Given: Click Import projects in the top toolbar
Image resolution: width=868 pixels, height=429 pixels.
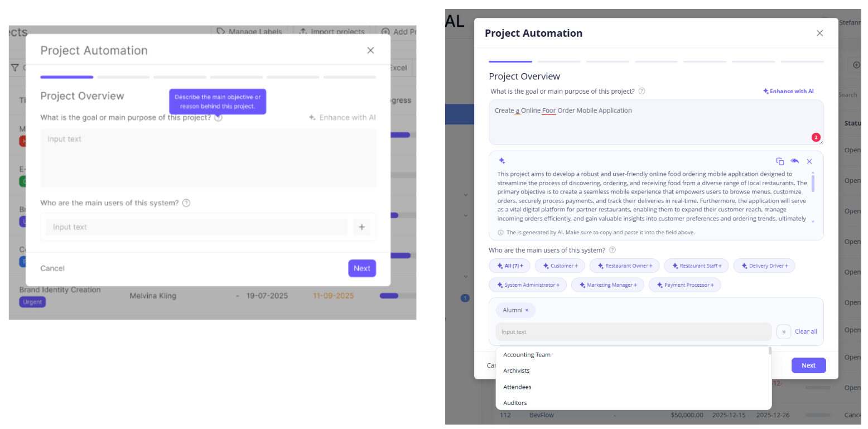Looking at the screenshot, I should point(332,32).
